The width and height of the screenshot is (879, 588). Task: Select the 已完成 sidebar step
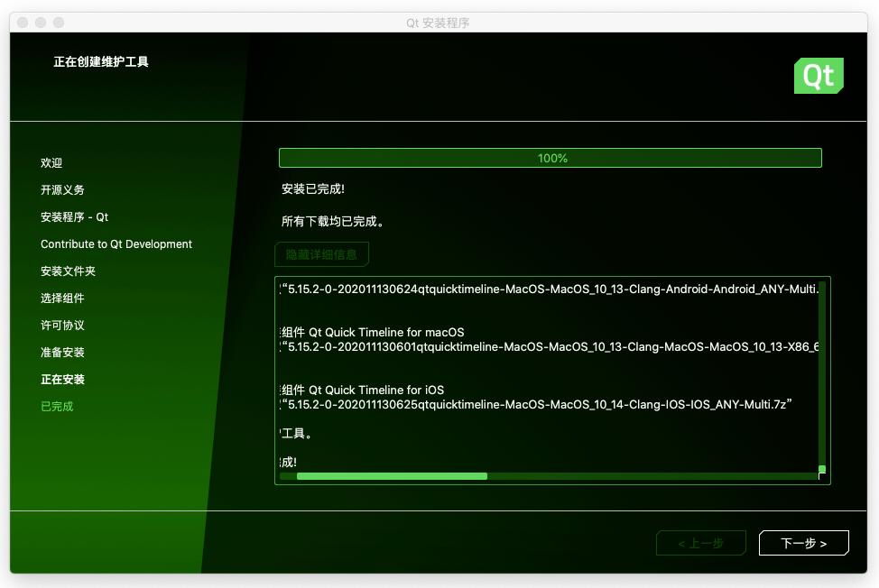tap(57, 407)
